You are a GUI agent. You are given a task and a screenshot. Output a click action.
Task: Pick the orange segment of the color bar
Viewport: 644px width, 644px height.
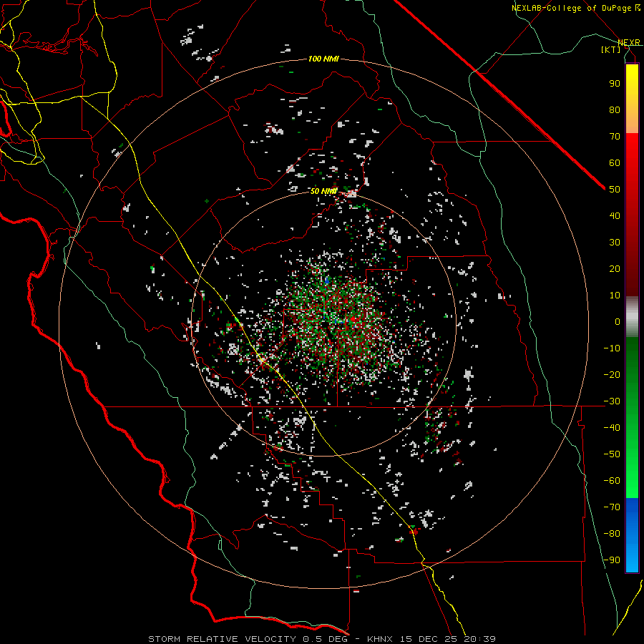pyautogui.click(x=632, y=120)
